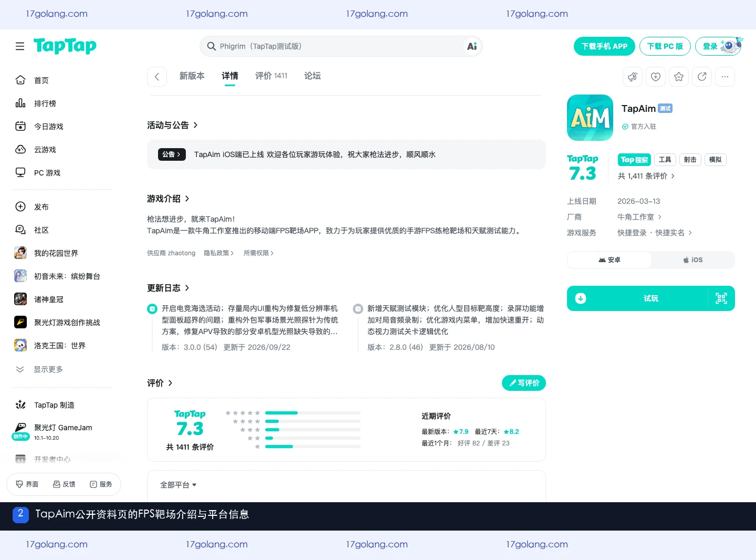Viewport: 756px width, 560px height.
Task: Show the QR code on the 试玩 button
Action: pos(721,298)
